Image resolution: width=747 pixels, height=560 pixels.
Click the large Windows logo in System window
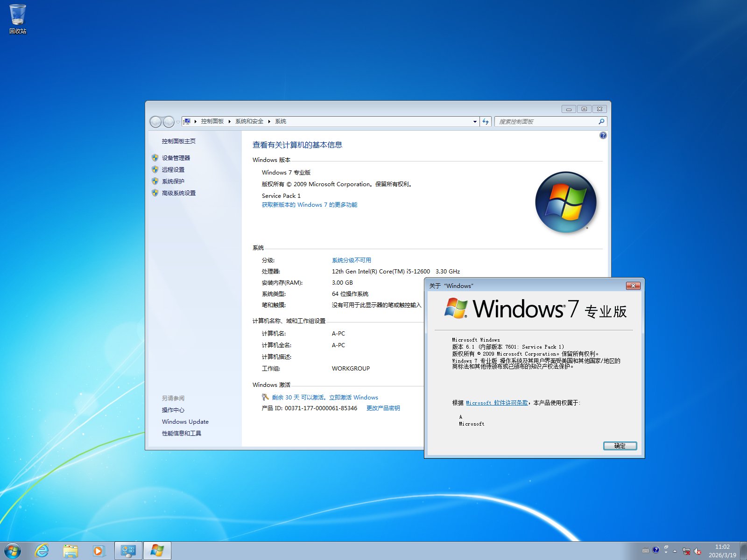tap(566, 202)
